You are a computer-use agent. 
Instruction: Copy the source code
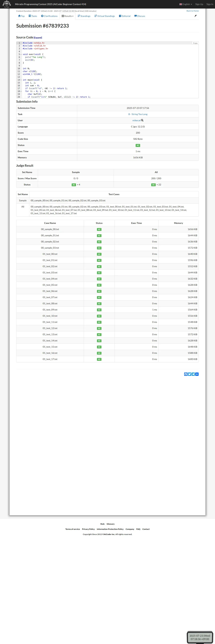tap(195, 43)
